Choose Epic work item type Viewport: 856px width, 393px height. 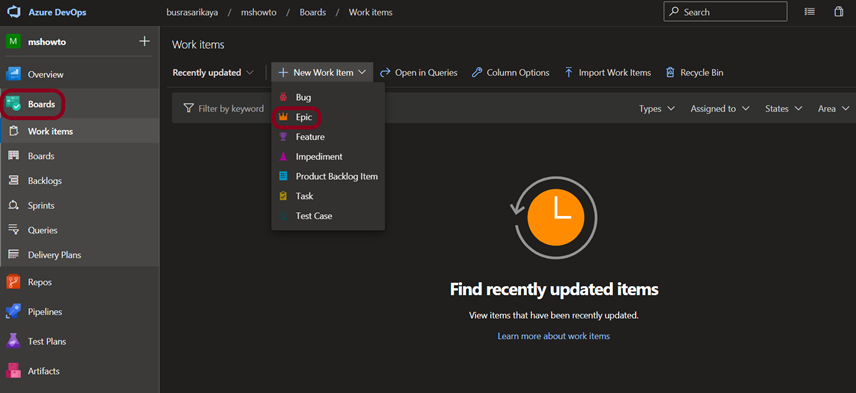[x=328, y=117]
